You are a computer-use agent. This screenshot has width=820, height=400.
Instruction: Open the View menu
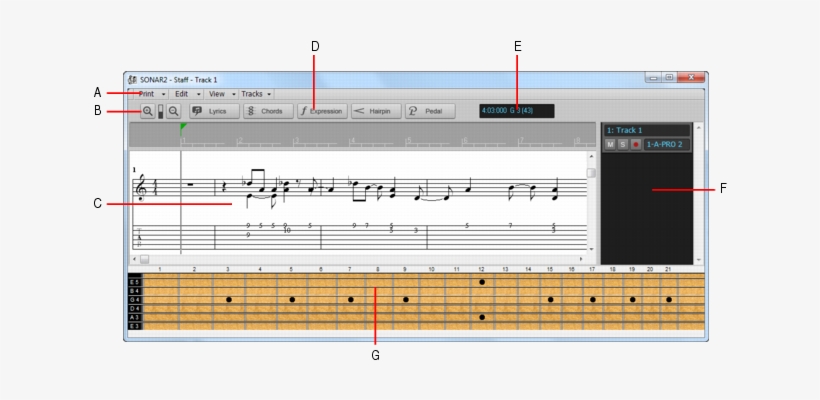coord(222,94)
